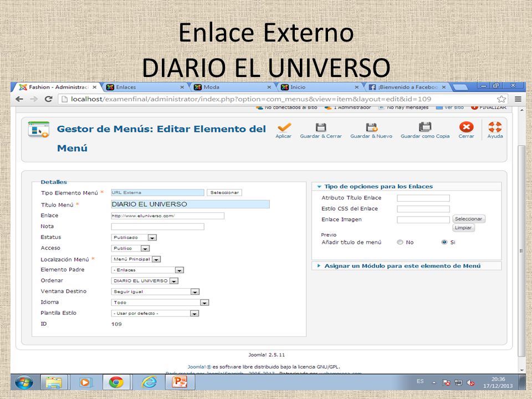Open the Idioma Todo dropdown
Screen dimensions: 532x399
click(160, 303)
